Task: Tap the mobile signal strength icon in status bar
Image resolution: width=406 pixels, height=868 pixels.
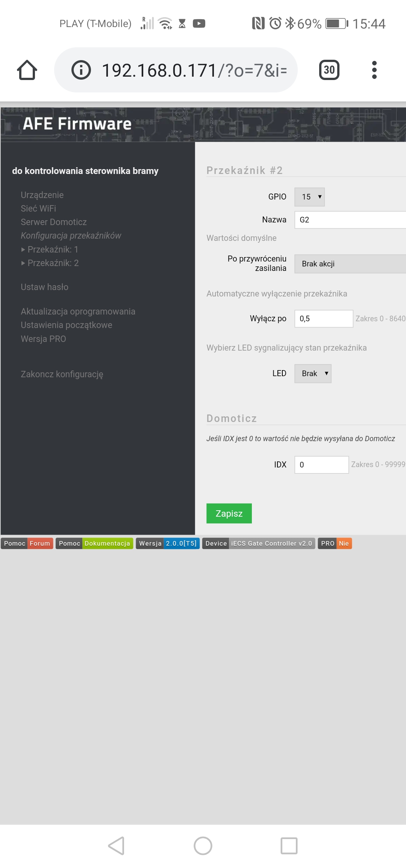Action: tap(147, 23)
